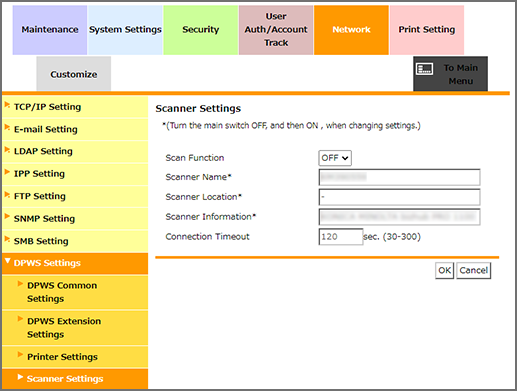Open SNMP Setting in sidebar
The height and width of the screenshot is (391, 517).
75,219
